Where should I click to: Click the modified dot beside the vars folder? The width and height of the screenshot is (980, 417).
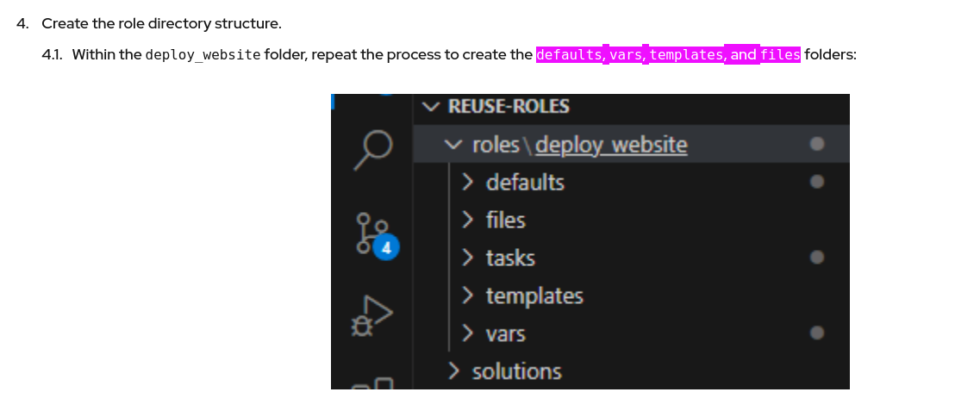tap(818, 333)
